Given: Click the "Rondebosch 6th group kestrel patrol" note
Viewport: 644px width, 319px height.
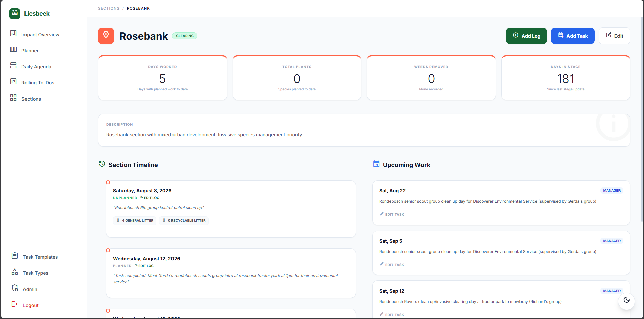Looking at the screenshot, I should (x=159, y=208).
